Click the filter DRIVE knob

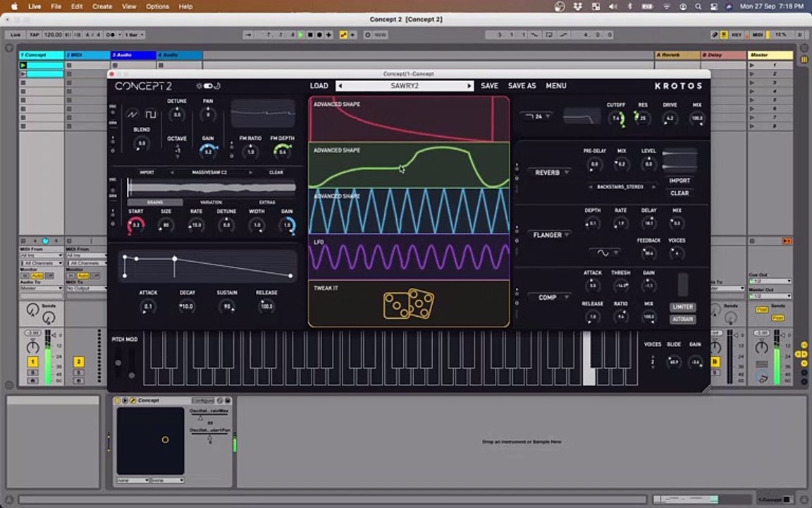pos(670,119)
